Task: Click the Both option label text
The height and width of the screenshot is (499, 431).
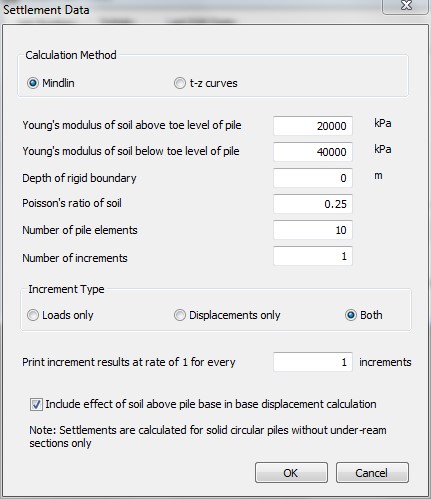Action: [371, 315]
